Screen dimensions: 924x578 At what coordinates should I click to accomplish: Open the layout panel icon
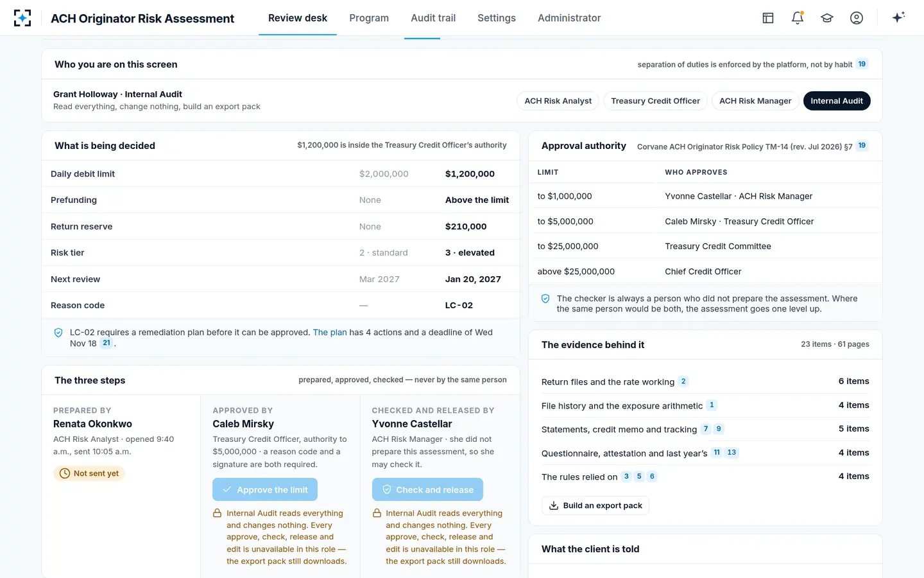pos(768,18)
